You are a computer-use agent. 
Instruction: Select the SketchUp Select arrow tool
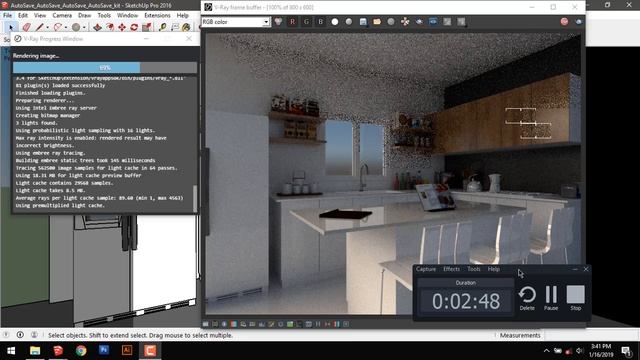click(11, 27)
